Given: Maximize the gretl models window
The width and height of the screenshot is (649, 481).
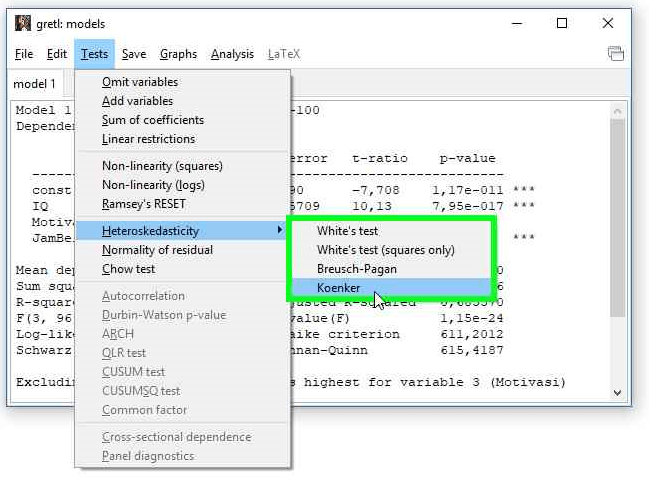Looking at the screenshot, I should [562, 22].
